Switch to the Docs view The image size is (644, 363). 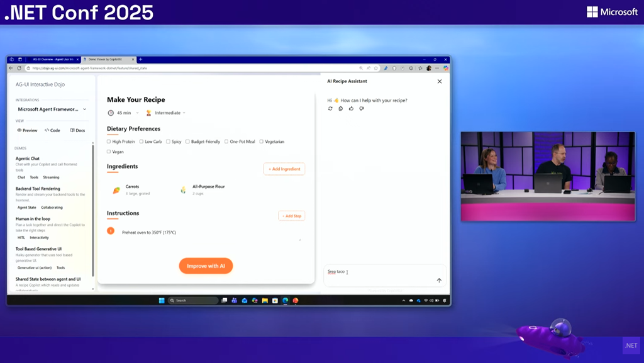(77, 130)
